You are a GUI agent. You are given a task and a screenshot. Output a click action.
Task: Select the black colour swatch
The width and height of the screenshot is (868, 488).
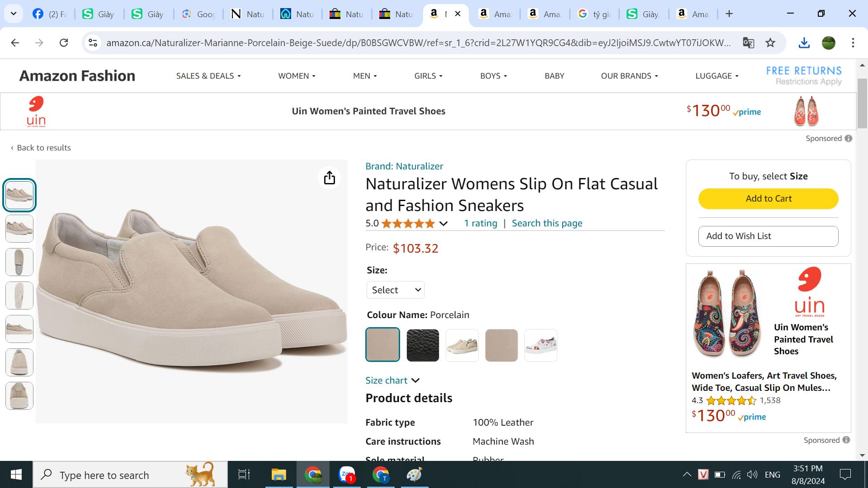click(422, 346)
